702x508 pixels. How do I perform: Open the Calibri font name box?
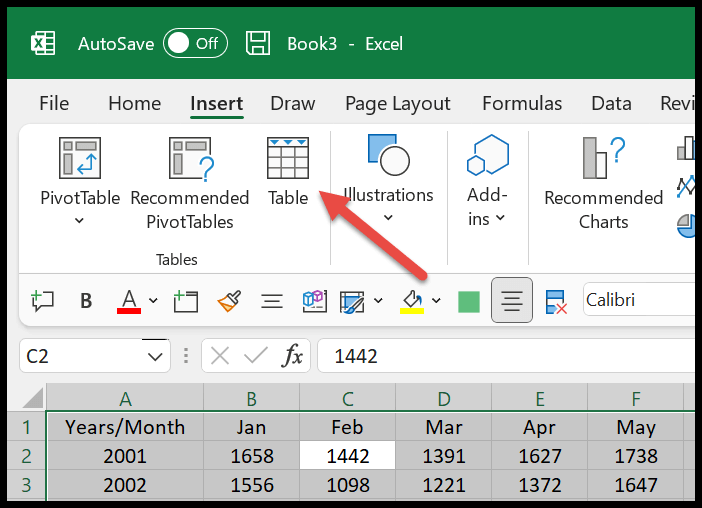(x=639, y=299)
